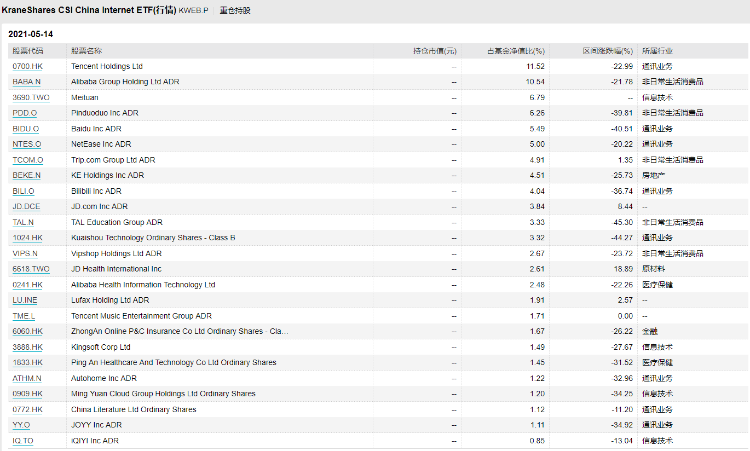The image size is (750, 451).
Task: Open the BEKE.N stock code link
Action: click(26, 175)
